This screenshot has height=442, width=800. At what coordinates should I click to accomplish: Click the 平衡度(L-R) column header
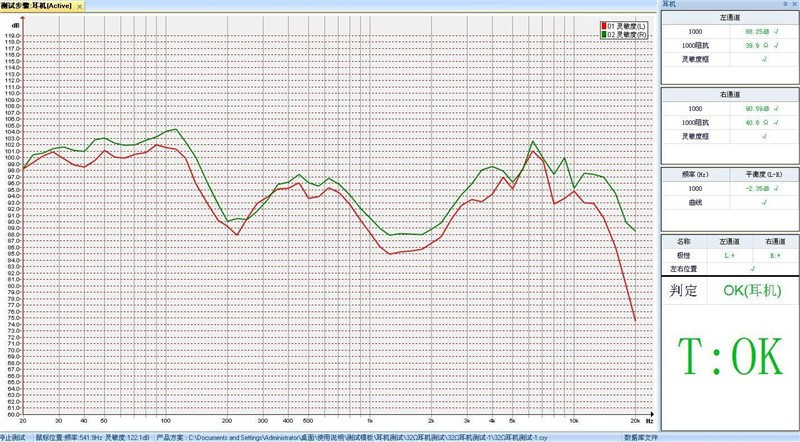(762, 174)
